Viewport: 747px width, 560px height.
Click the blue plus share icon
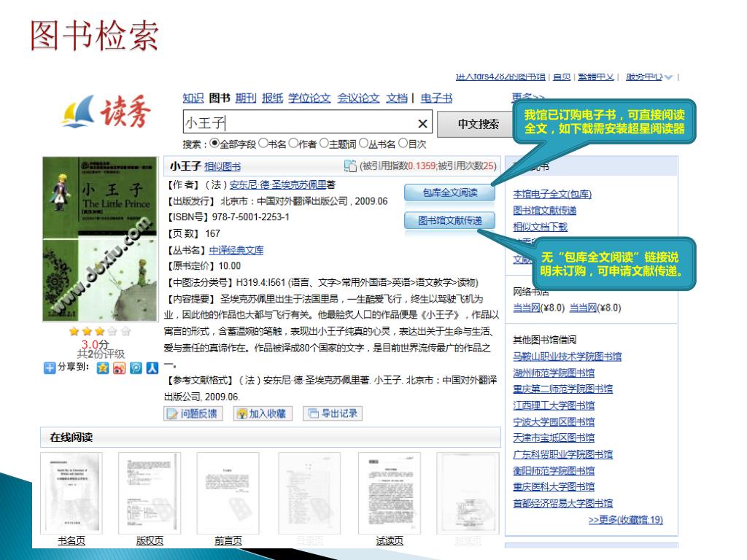pos(49,367)
